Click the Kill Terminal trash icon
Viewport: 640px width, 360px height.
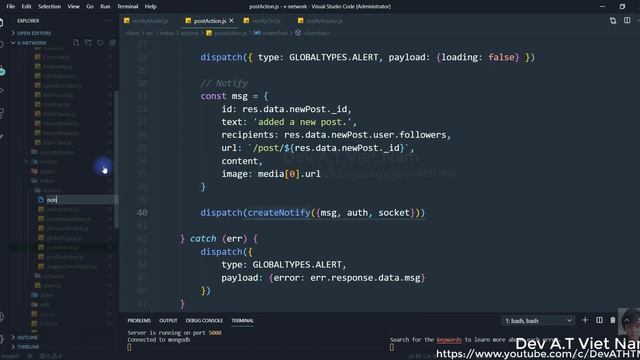pyautogui.click(x=613, y=320)
